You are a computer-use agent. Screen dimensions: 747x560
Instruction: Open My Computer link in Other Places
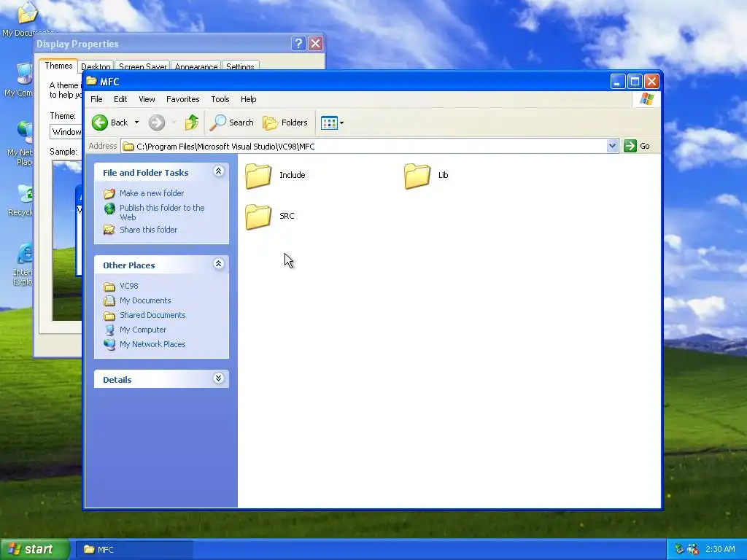coord(143,330)
